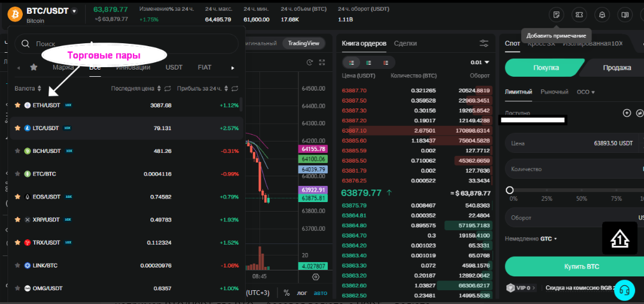Switch the last price column swap icon
644x304 pixels.
click(167, 88)
